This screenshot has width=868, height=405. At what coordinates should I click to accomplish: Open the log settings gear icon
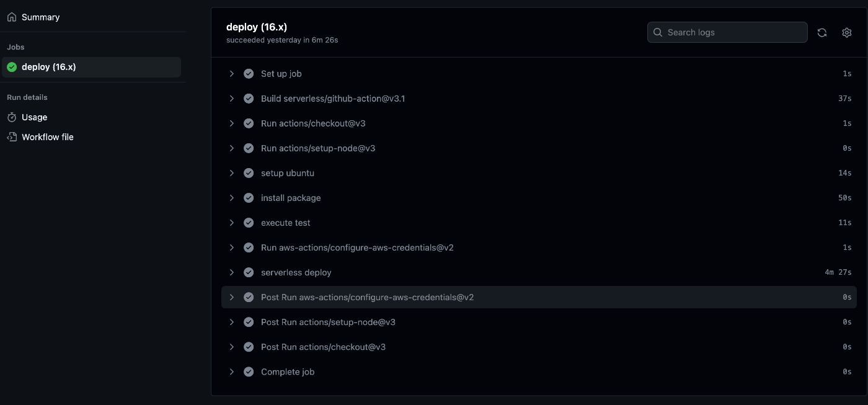point(847,33)
